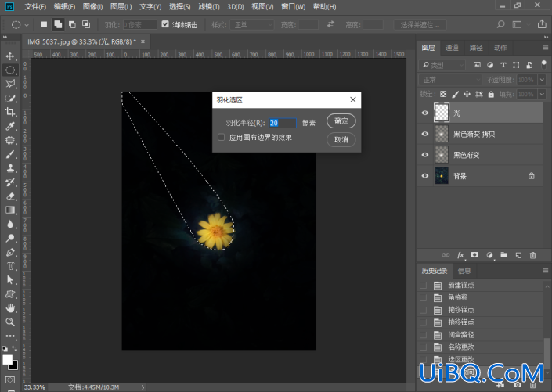
Task: Click the search icon in options bar
Action: click(x=500, y=24)
